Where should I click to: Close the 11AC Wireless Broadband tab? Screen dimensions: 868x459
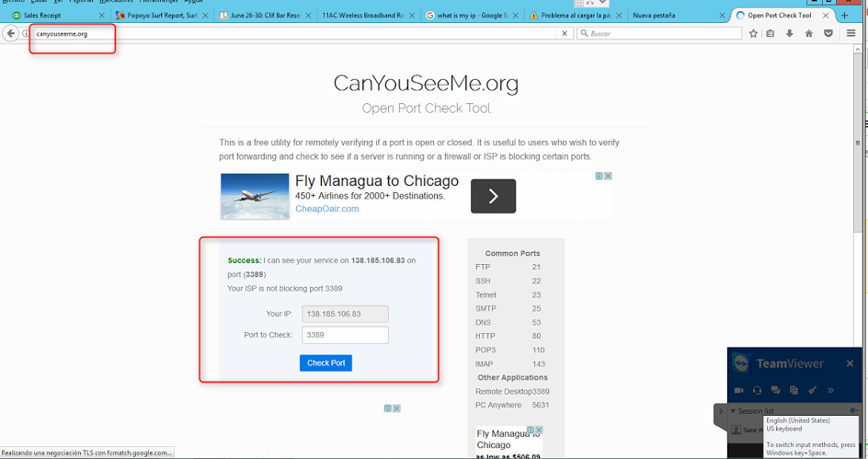pyautogui.click(x=412, y=16)
